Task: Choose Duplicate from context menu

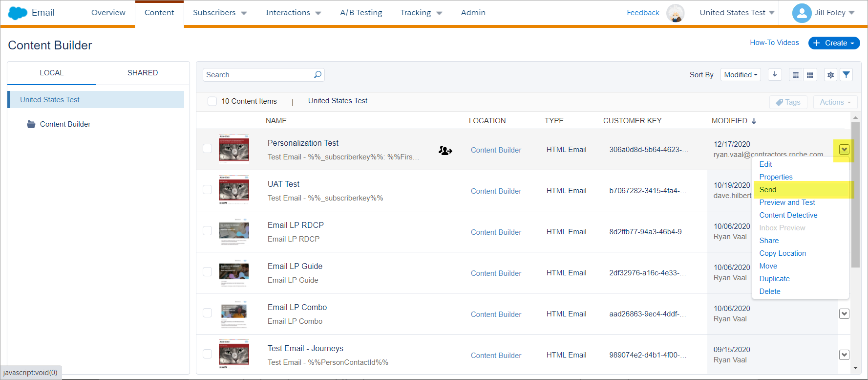Action: (774, 279)
